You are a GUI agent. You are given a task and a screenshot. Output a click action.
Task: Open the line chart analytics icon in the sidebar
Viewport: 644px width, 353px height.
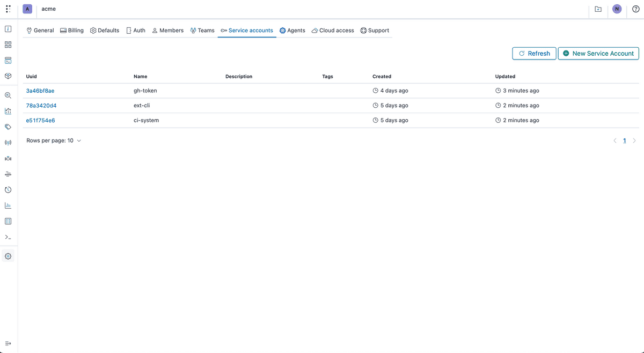(8, 111)
